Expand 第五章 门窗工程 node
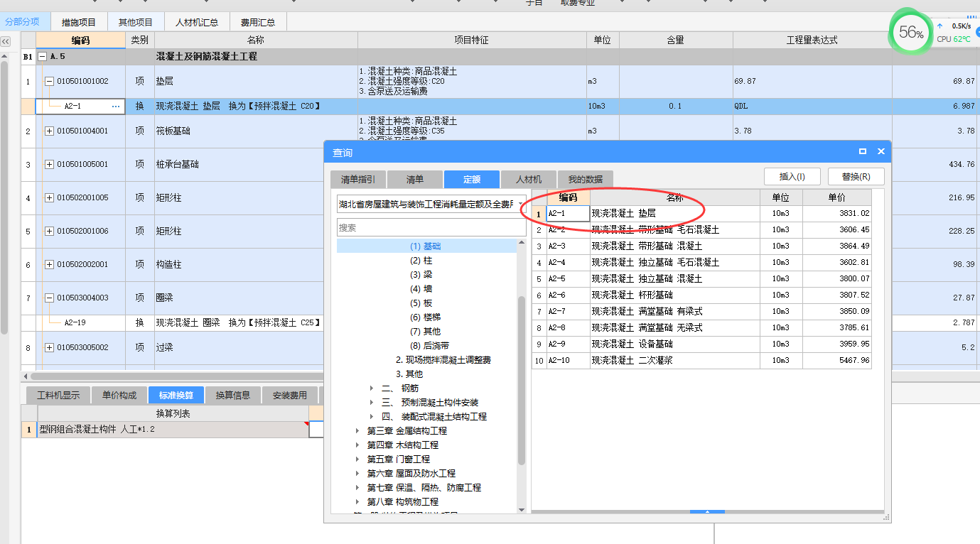 357,459
